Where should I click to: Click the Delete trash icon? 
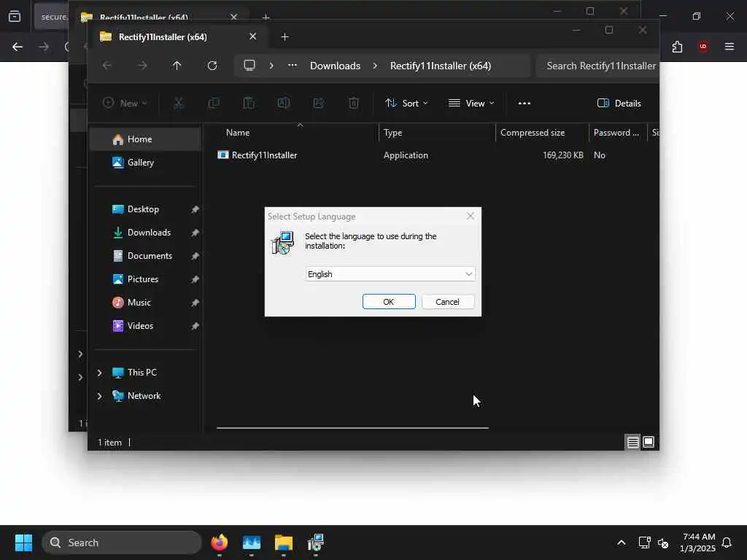pos(354,103)
